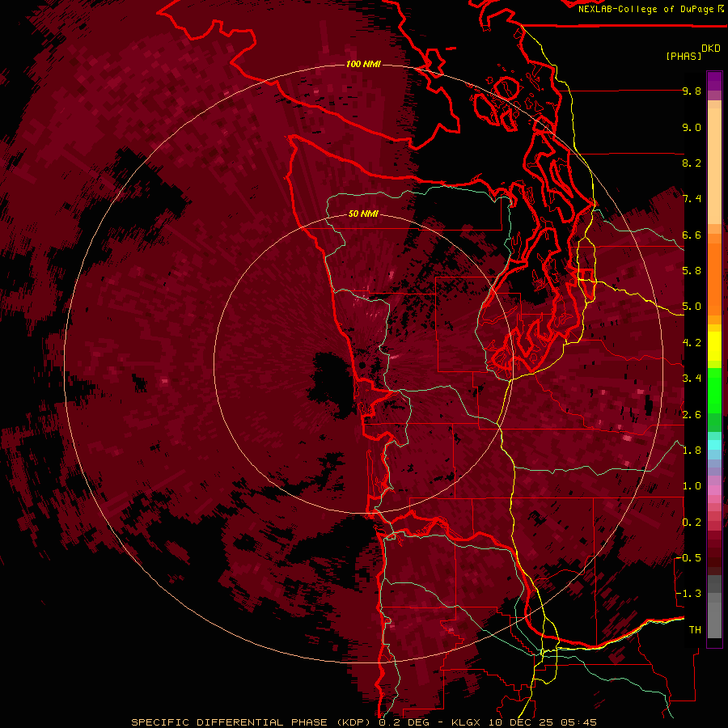Viewport: 728px width, 728px height.
Task: Click the 0.2 value on color scale
Action: pos(692,523)
